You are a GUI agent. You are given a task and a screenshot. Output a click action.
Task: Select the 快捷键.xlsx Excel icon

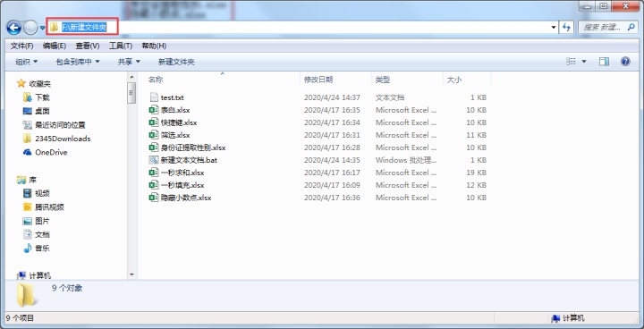click(154, 122)
